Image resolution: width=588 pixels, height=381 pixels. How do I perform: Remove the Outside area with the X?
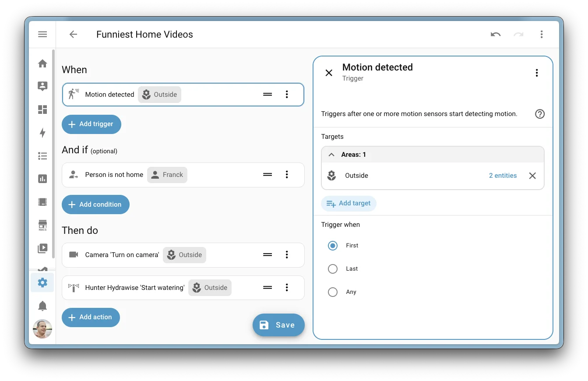click(532, 175)
